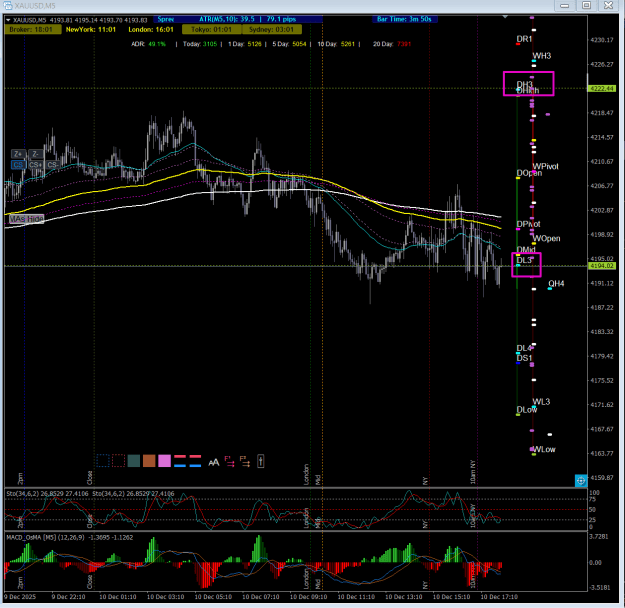
Task: Select the red dotted rectangle tool
Action: (118, 461)
